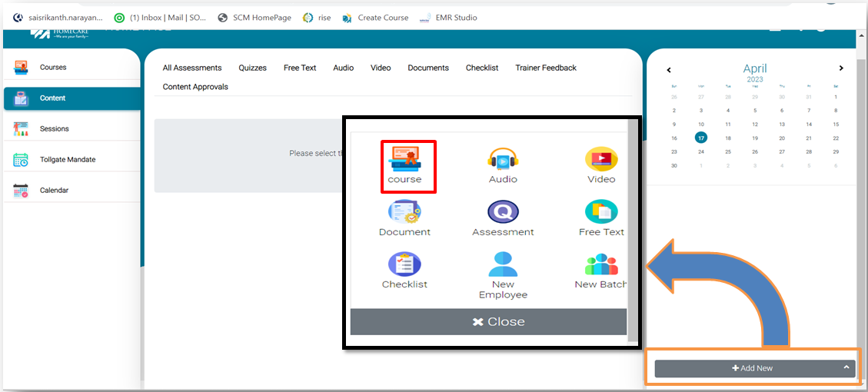Close the add-new popup

[489, 322]
